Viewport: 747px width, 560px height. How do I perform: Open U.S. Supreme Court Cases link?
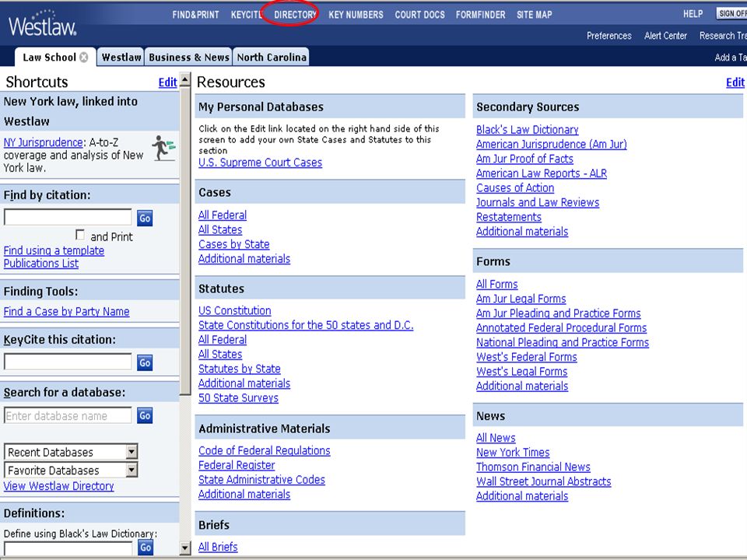(260, 163)
